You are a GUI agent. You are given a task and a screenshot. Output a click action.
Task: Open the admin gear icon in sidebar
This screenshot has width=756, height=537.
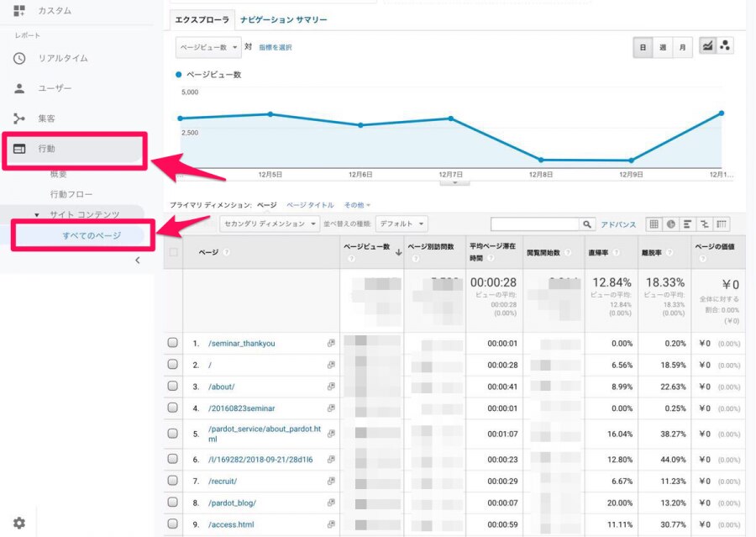[19, 523]
